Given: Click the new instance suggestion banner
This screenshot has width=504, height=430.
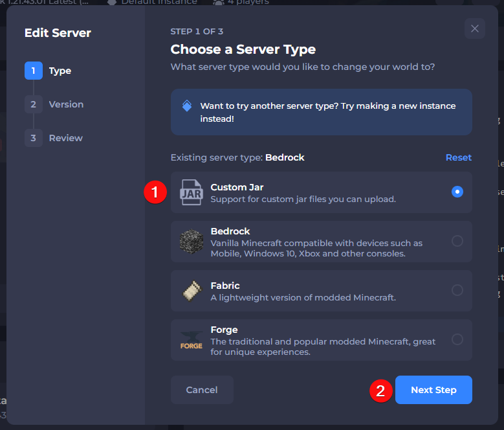Looking at the screenshot, I should coord(321,112).
